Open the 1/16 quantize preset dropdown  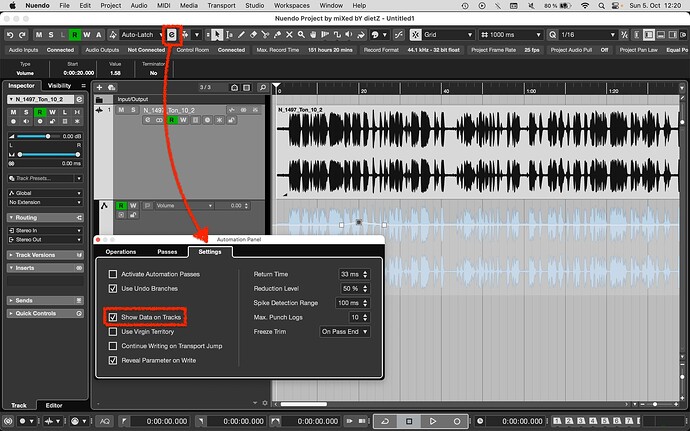coord(588,35)
